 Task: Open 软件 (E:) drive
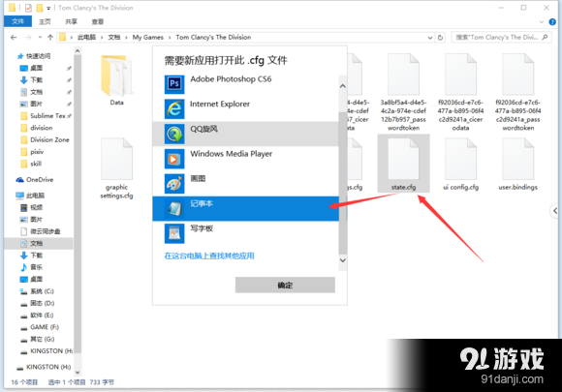coord(37,315)
